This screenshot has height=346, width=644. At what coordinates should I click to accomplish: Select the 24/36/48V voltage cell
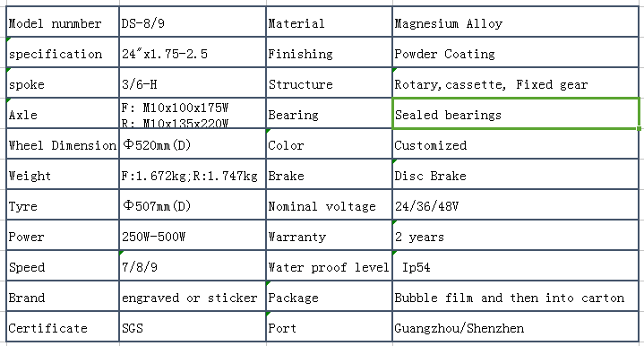(x=515, y=204)
